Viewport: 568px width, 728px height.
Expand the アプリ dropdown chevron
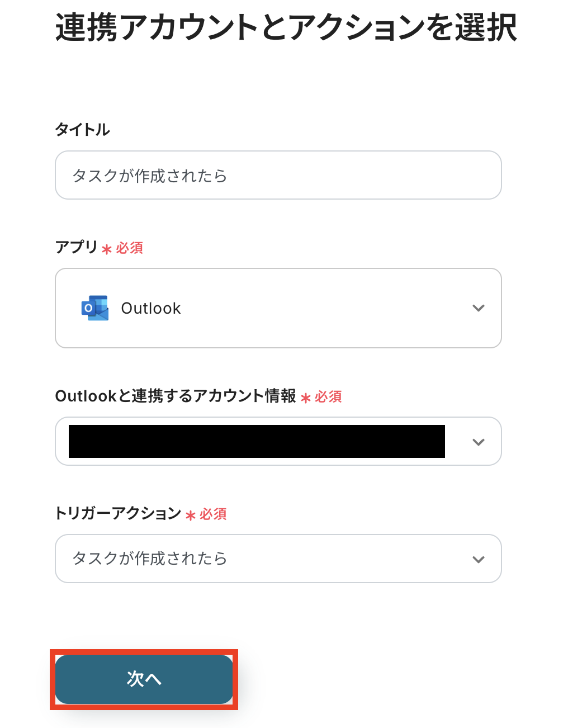(478, 308)
